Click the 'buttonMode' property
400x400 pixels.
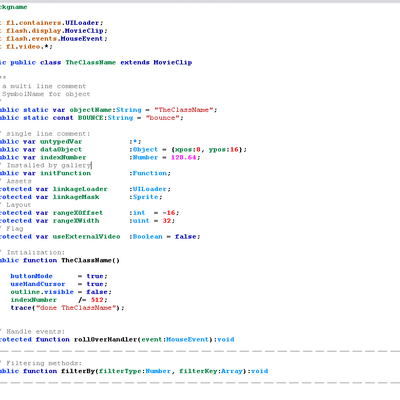pyautogui.click(x=31, y=276)
